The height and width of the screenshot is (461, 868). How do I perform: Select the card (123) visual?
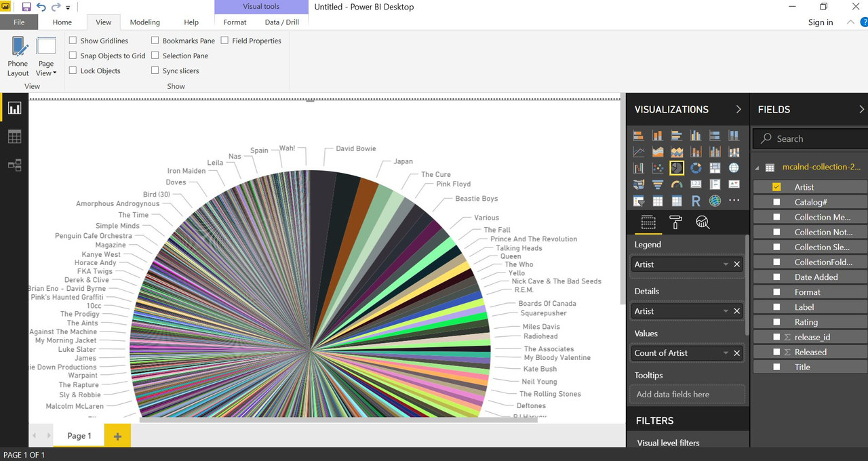point(696,184)
